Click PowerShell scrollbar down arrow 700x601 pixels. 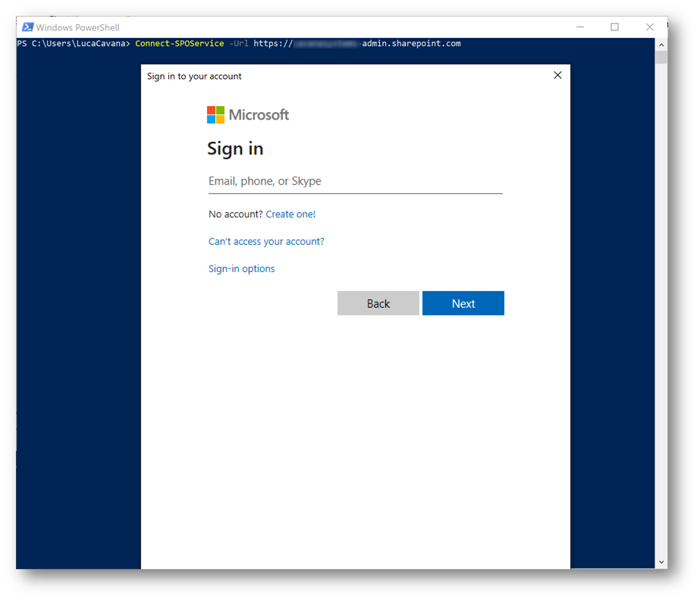(x=661, y=562)
